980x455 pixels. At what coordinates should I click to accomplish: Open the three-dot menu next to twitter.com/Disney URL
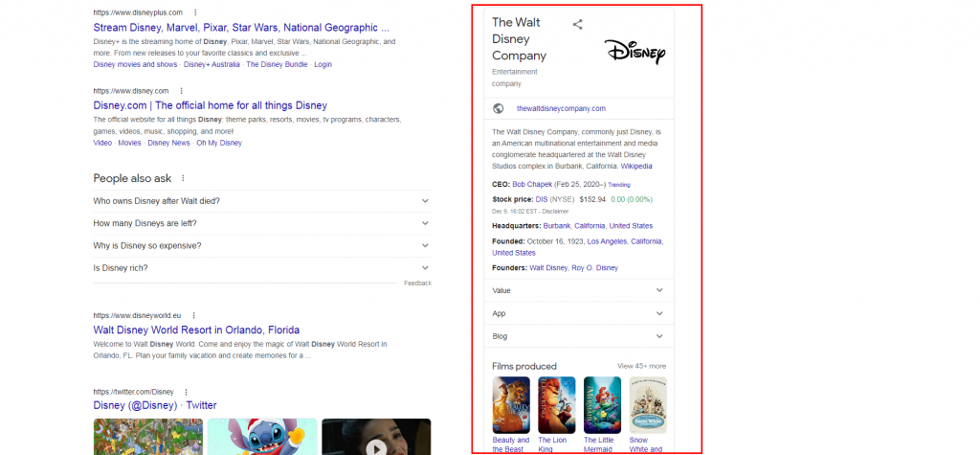[x=186, y=392]
